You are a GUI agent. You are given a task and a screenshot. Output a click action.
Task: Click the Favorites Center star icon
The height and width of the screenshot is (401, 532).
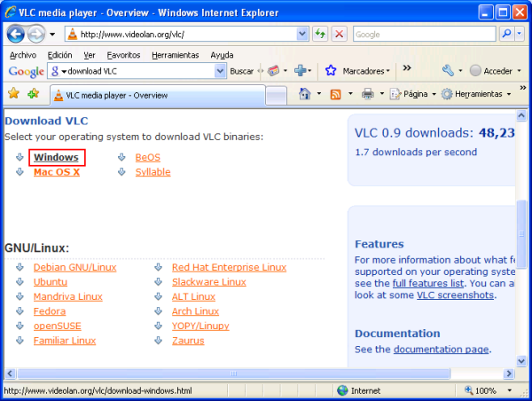(13, 93)
